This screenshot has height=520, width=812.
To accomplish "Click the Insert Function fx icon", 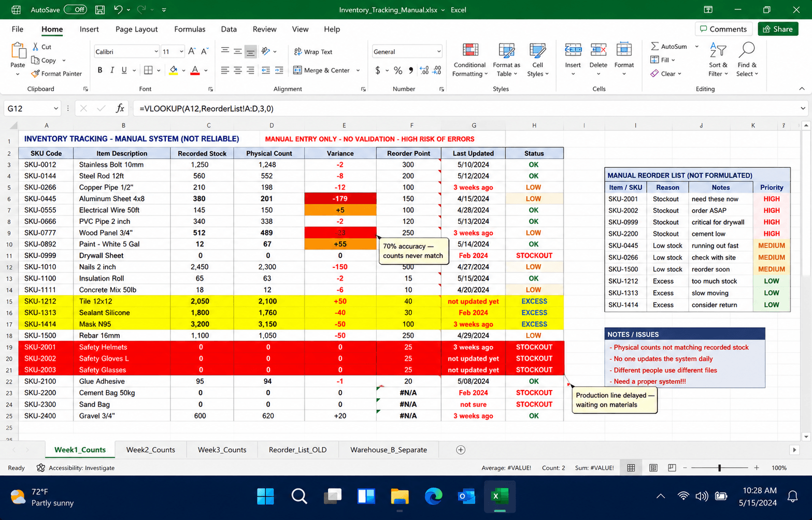I will [120, 108].
